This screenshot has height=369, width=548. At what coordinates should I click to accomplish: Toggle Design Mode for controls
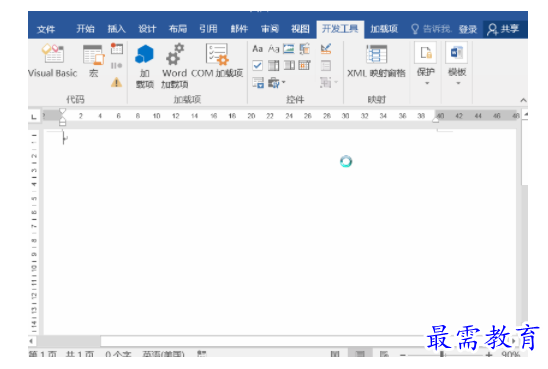pos(326,49)
